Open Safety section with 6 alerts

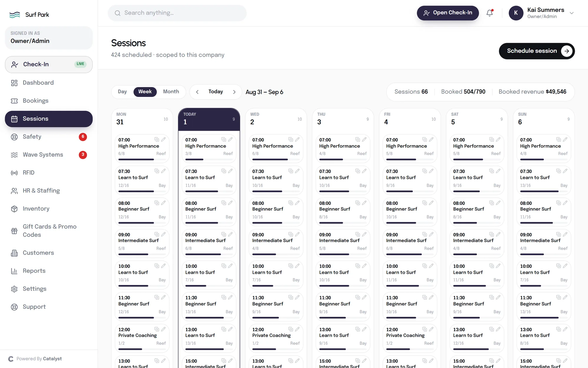tap(49, 137)
